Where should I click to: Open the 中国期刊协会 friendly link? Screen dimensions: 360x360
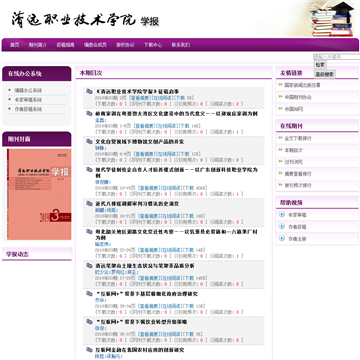coord(298,97)
